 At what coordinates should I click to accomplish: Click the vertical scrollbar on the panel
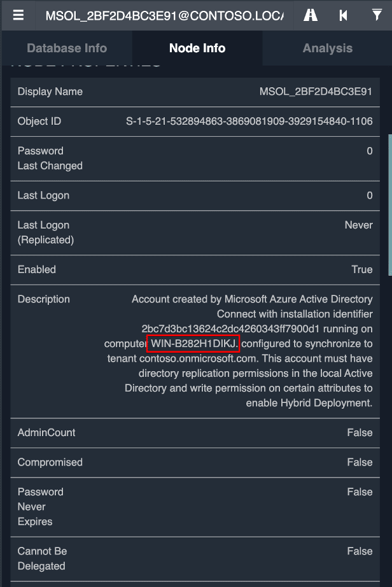tap(389, 204)
